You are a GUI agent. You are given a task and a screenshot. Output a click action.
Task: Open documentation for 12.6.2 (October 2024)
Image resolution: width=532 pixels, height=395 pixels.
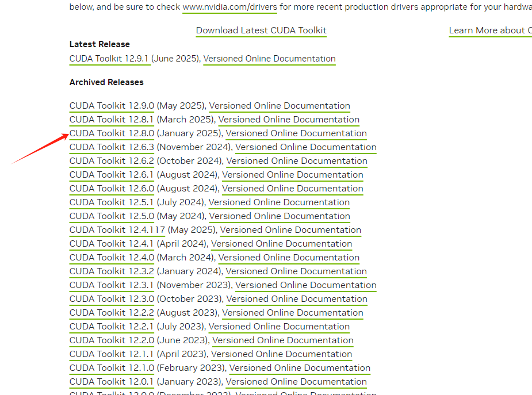click(297, 161)
